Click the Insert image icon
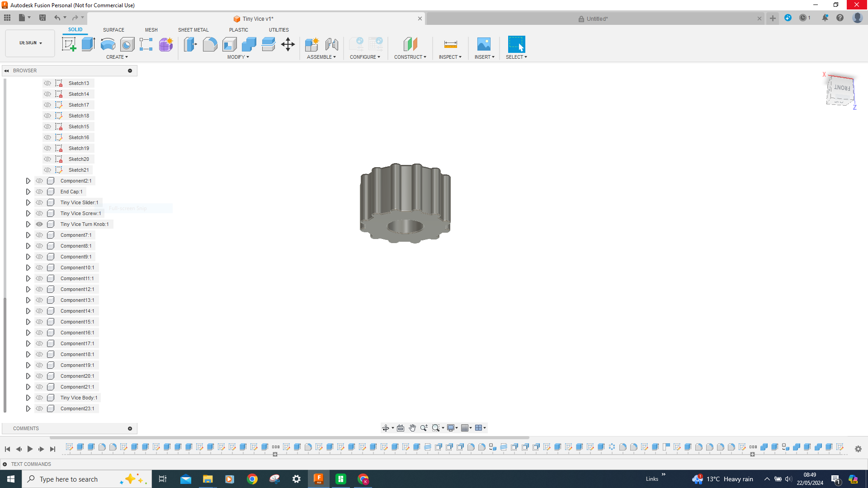Viewport: 868px width, 488px height. click(484, 44)
